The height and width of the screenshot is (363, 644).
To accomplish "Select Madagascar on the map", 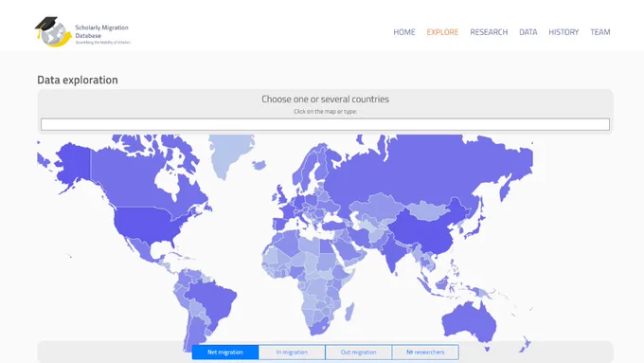I will 349,312.
